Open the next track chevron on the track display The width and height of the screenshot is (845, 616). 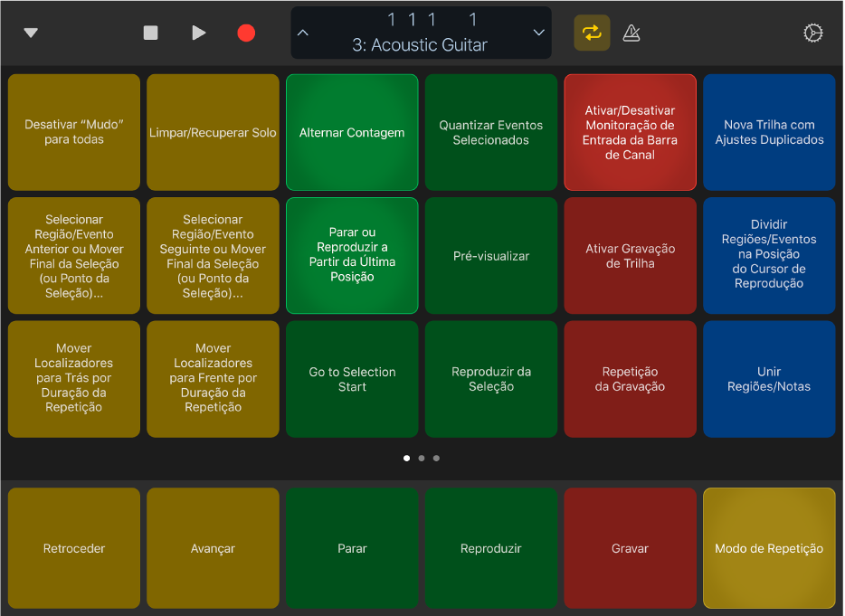pos(539,33)
